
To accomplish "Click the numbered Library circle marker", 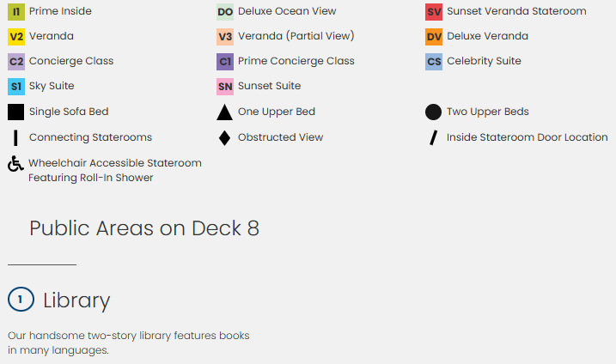I will click(x=20, y=300).
